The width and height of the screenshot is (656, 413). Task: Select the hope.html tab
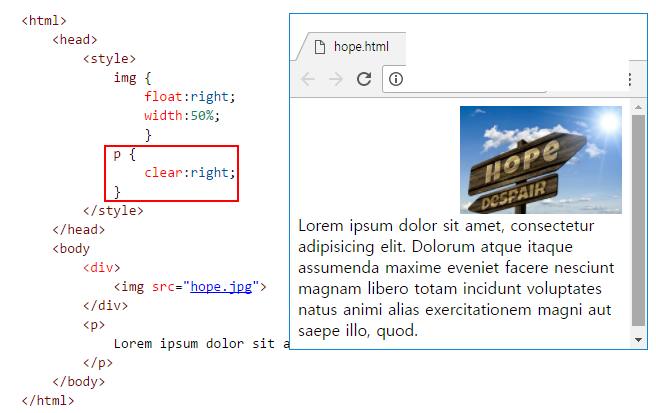[351, 46]
